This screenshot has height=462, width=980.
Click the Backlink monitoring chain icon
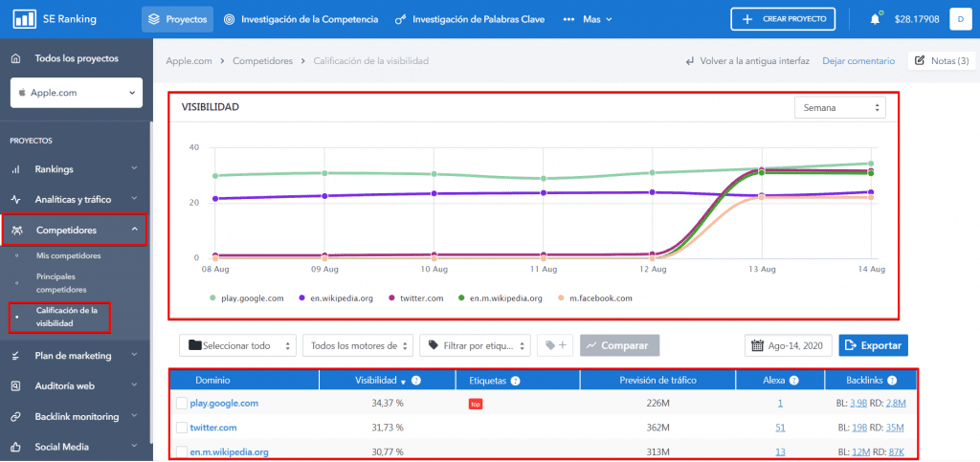coord(16,416)
